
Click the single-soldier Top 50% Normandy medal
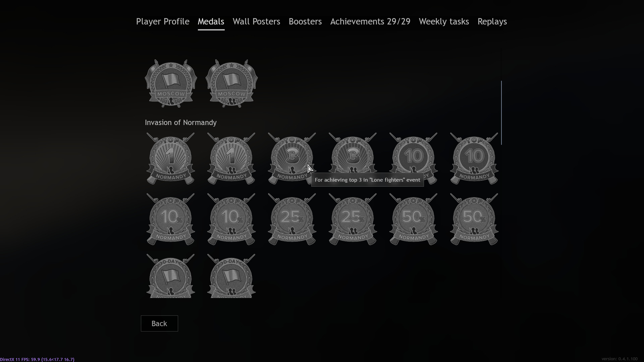(x=413, y=219)
